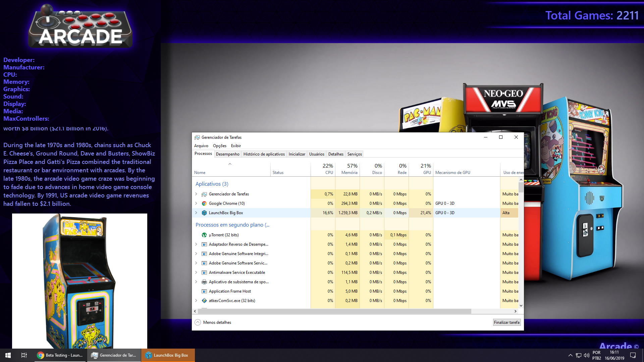Click the Adaptador Reverso de Desempenho icon

(x=204, y=244)
